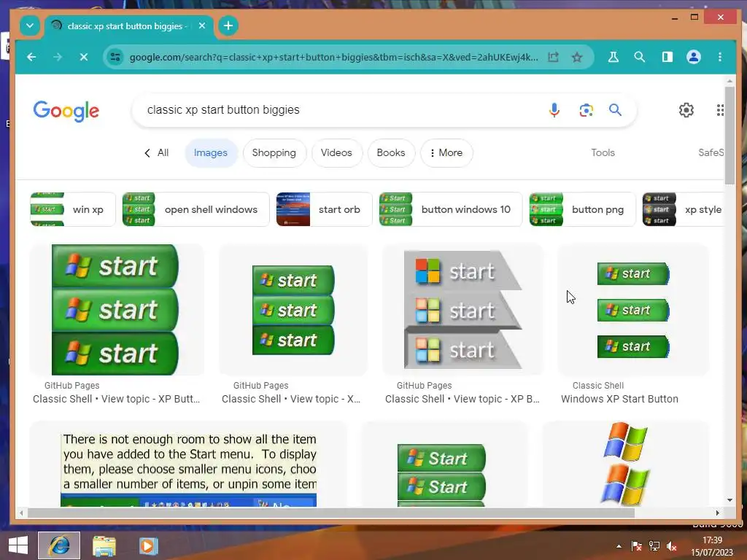Switch to Books results

pos(391,153)
